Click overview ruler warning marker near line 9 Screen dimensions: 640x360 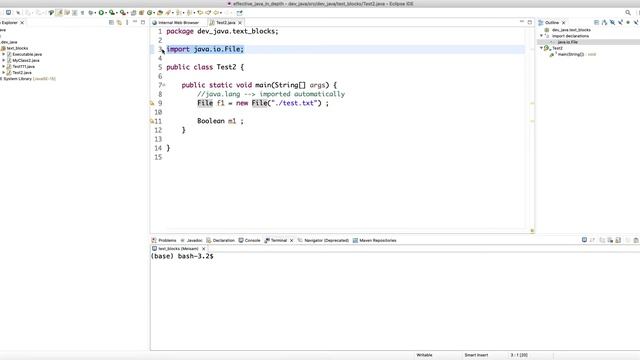click(x=532, y=103)
